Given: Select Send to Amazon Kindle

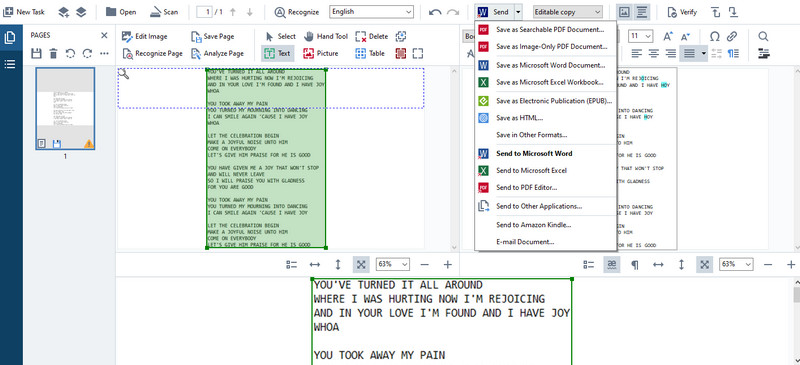Looking at the screenshot, I should pyautogui.click(x=545, y=225).
